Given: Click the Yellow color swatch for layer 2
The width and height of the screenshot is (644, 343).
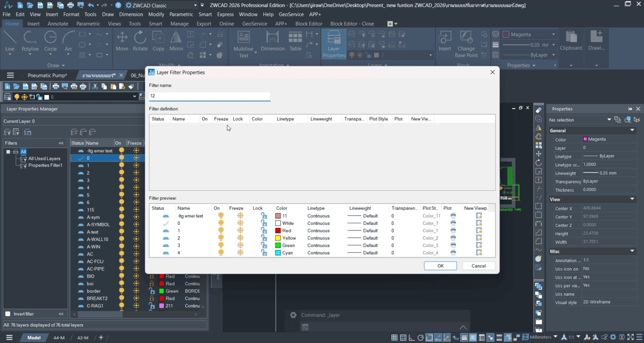Looking at the screenshot, I should (x=278, y=238).
